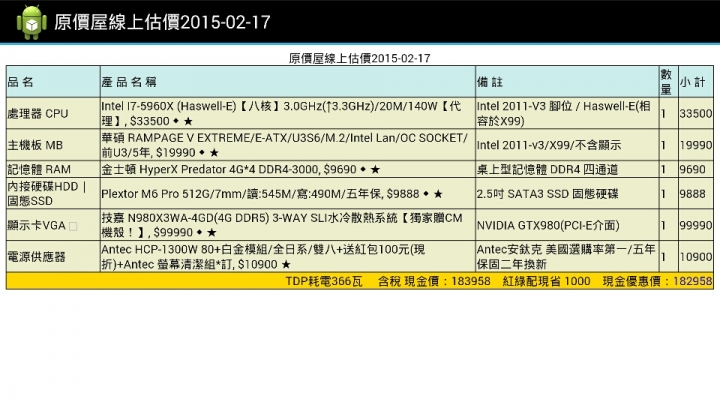Click the 備註 column header
The image size is (720, 405).
[x=567, y=82]
